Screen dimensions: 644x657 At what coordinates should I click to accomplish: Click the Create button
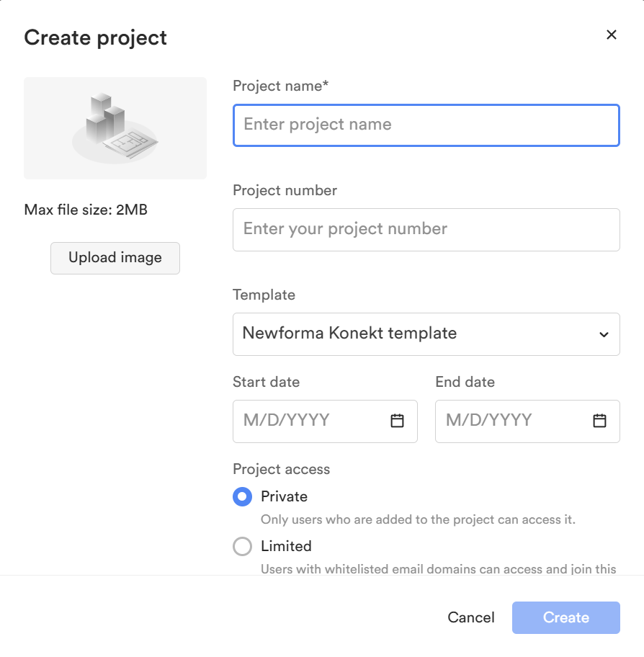[x=565, y=617]
